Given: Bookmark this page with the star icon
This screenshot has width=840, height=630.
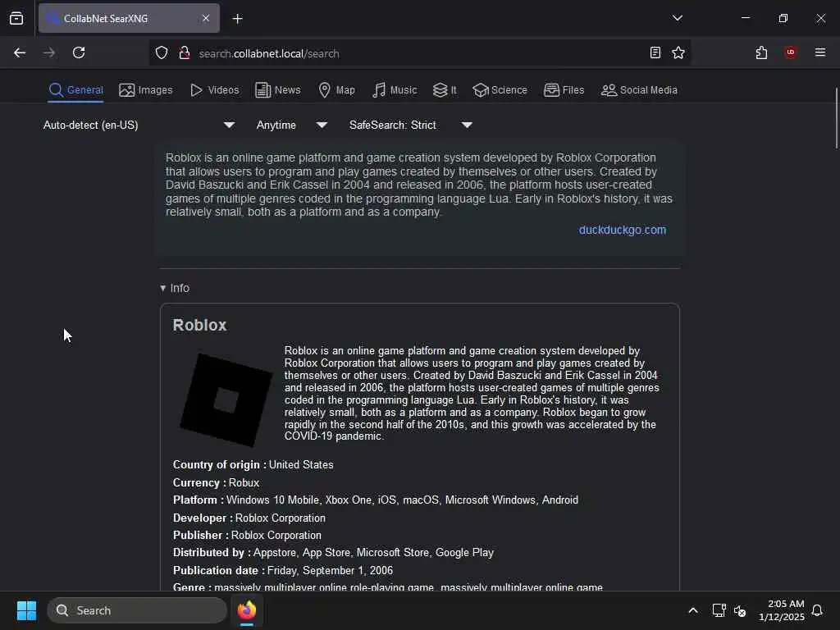Looking at the screenshot, I should pos(678,52).
